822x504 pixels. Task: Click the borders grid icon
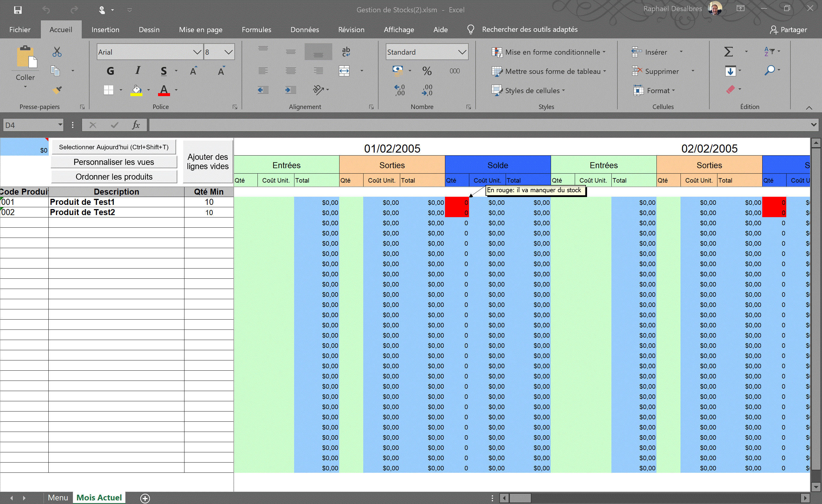108,90
